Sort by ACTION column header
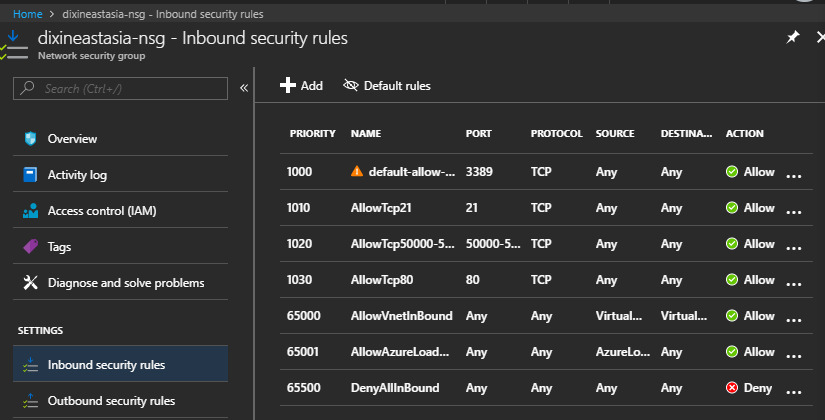Screen dimensions: 825x420 tap(744, 134)
